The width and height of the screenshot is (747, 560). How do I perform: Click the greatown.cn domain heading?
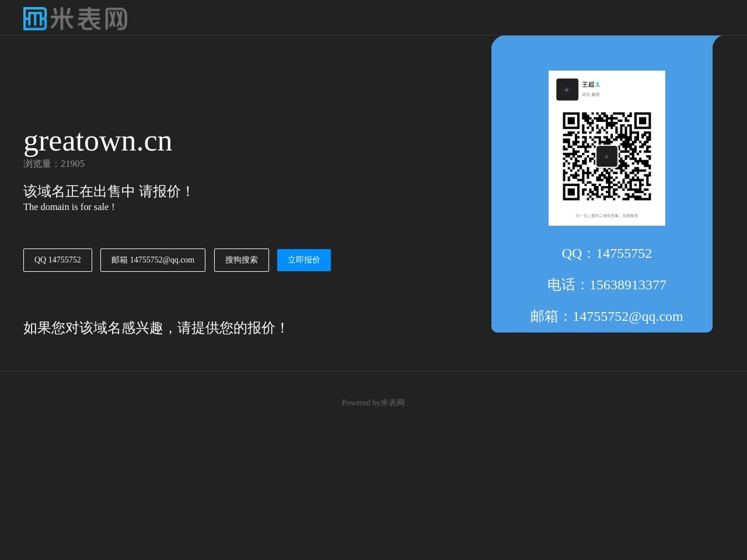coord(97,140)
